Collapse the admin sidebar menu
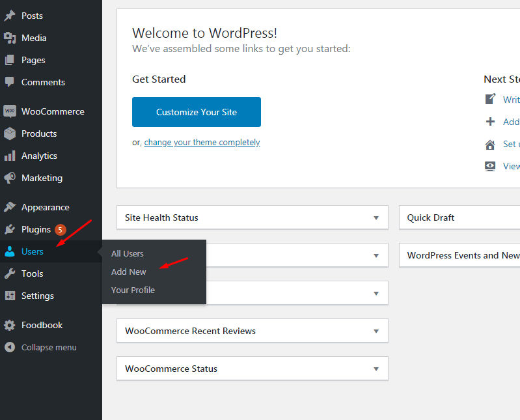 tap(48, 347)
